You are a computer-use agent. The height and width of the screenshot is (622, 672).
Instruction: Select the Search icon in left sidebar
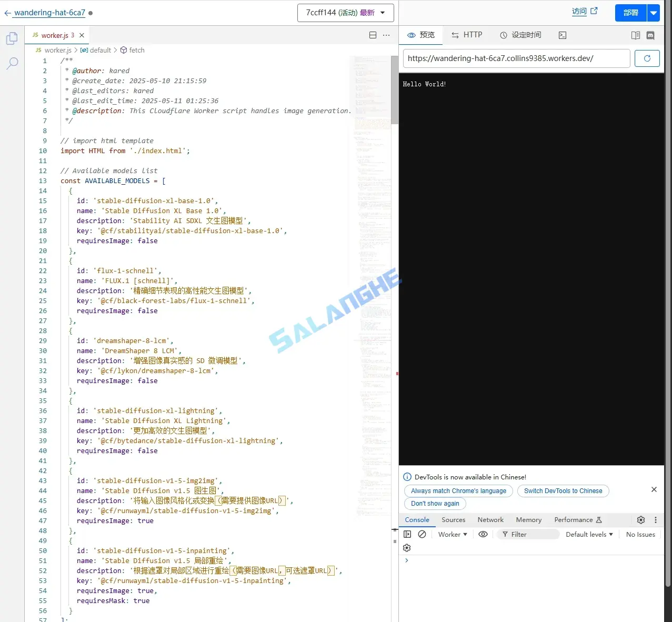(x=12, y=63)
